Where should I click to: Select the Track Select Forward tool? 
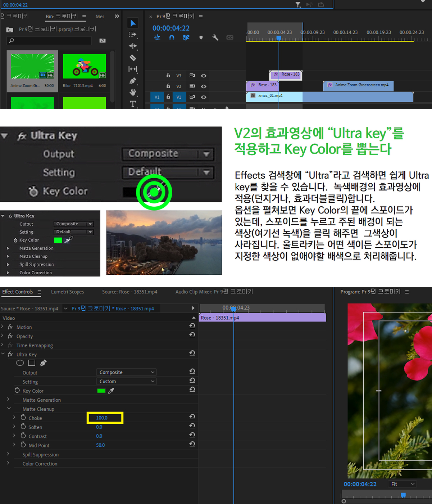pos(133,35)
